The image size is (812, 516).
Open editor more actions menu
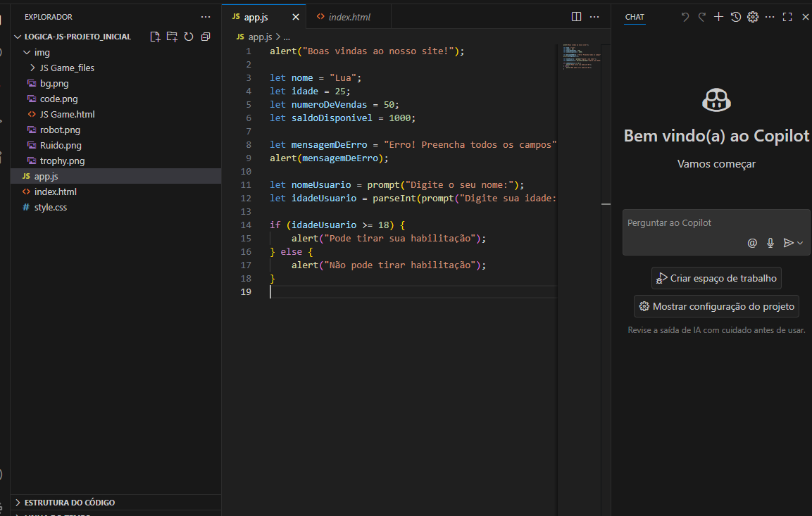(594, 17)
